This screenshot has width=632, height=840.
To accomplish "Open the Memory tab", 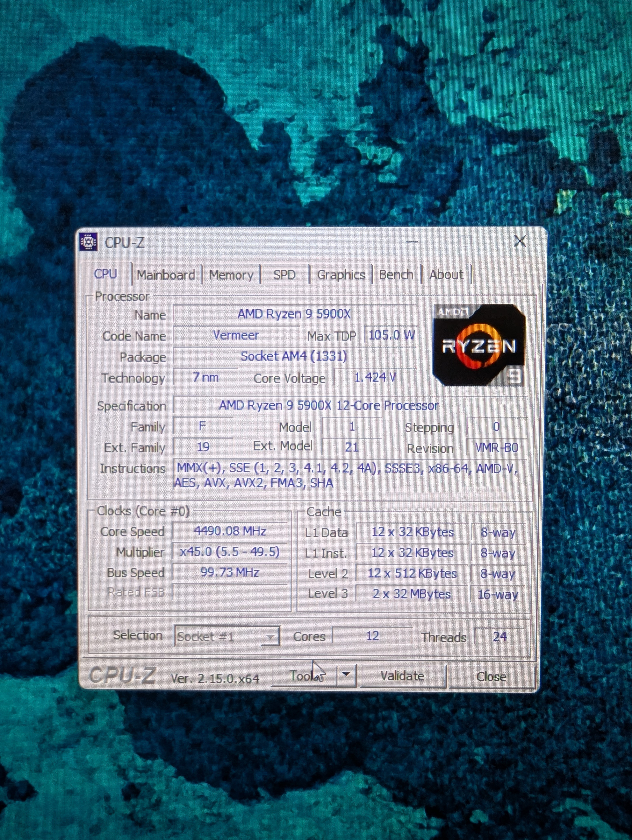I will pos(231,275).
